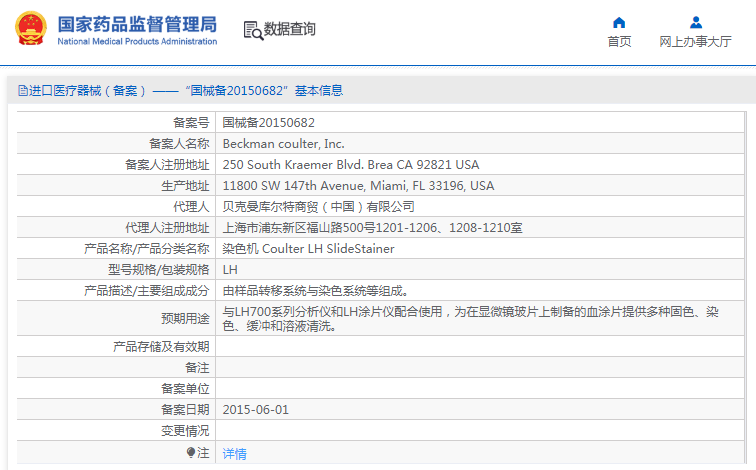The image size is (756, 470).
Task: Select the agent name 贝克曼库尔特商贸 cell
Action: [318, 207]
